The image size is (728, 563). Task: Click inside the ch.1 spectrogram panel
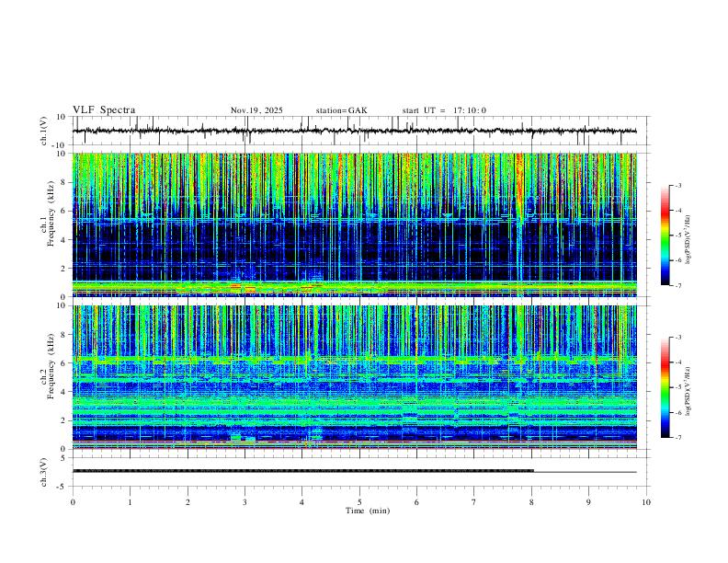(x=355, y=224)
